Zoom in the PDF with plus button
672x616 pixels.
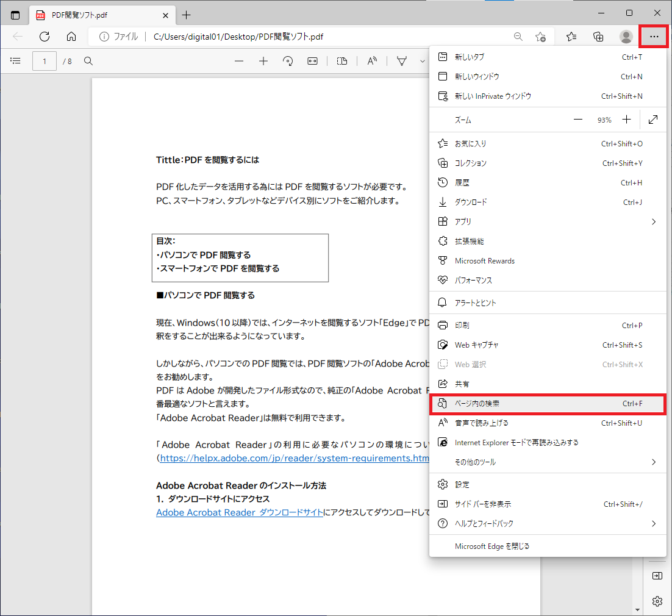pos(263,62)
